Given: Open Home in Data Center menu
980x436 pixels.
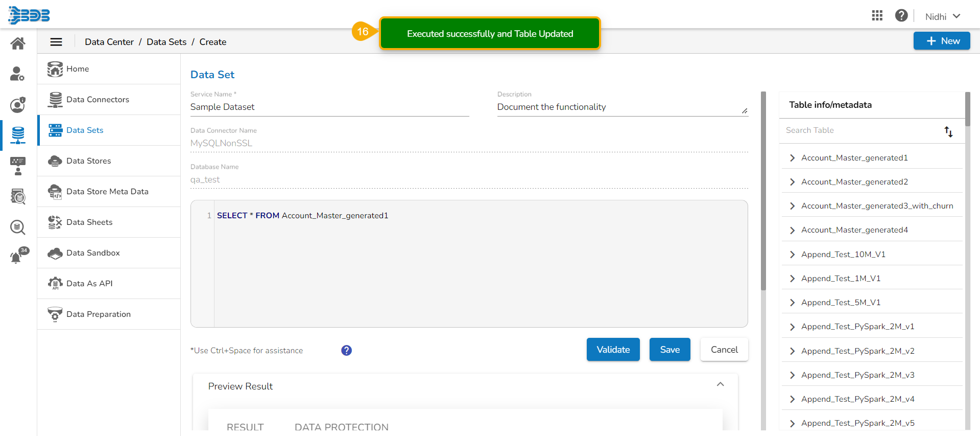Looking at the screenshot, I should [x=109, y=69].
